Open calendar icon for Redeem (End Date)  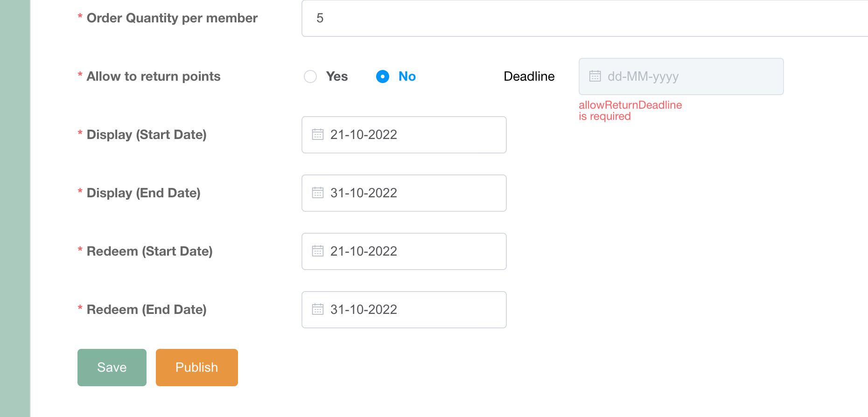click(x=318, y=310)
